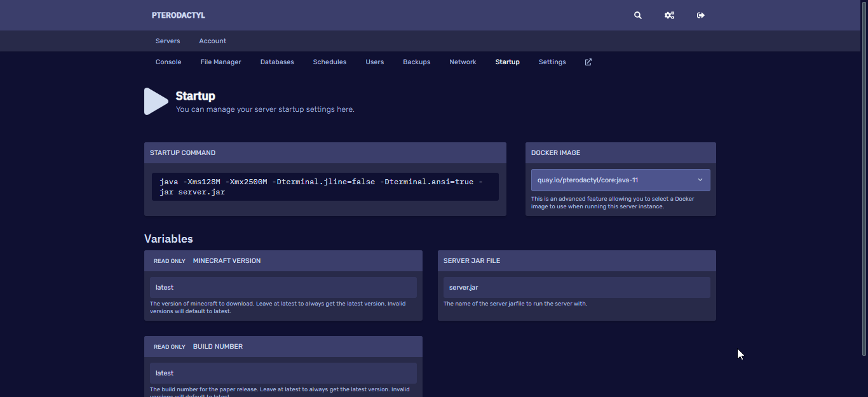
Task: Click the Server Jar File input field
Action: pyautogui.click(x=576, y=288)
